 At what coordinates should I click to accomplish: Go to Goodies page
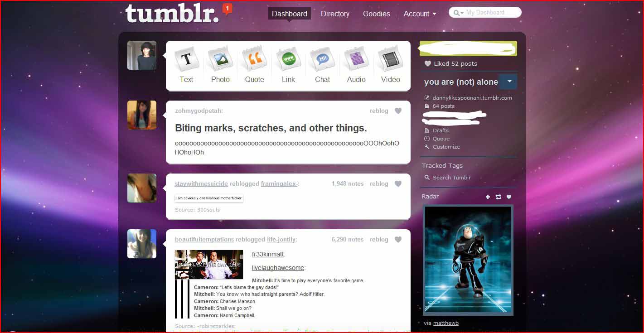[376, 14]
